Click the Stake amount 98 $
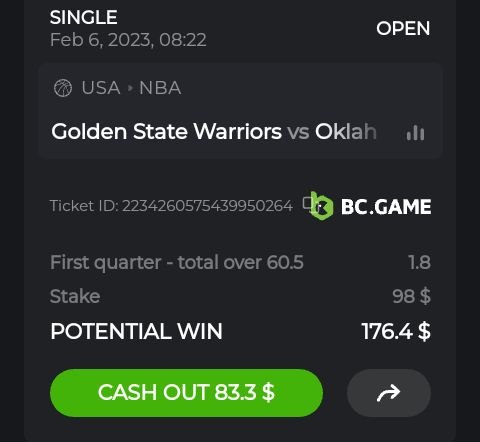 click(x=411, y=296)
